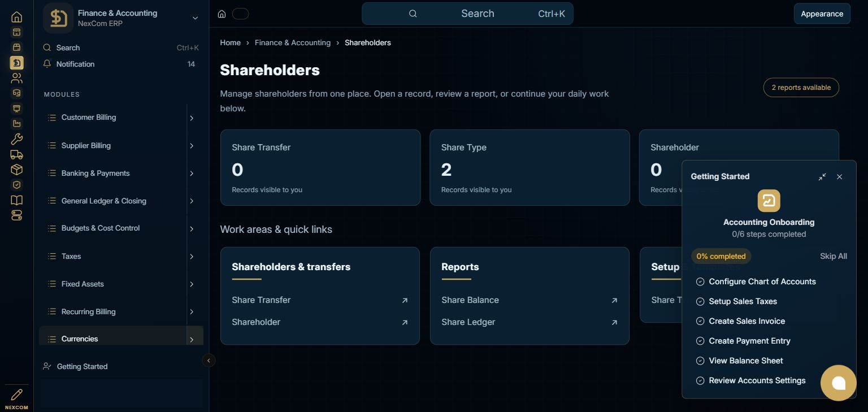Open the factory manufacturing module icon
Screen dimensions: 868x412
coord(17,124)
